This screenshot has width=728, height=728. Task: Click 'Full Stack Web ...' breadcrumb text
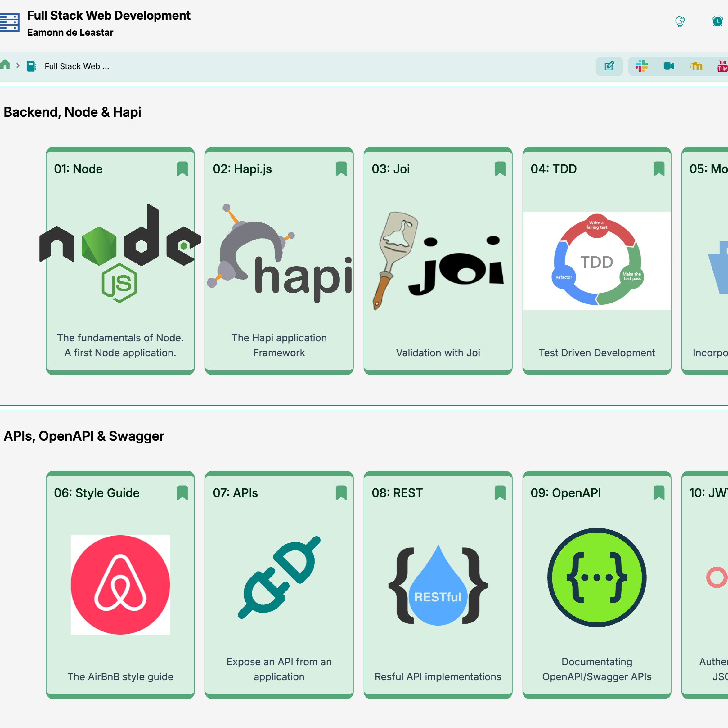click(77, 66)
